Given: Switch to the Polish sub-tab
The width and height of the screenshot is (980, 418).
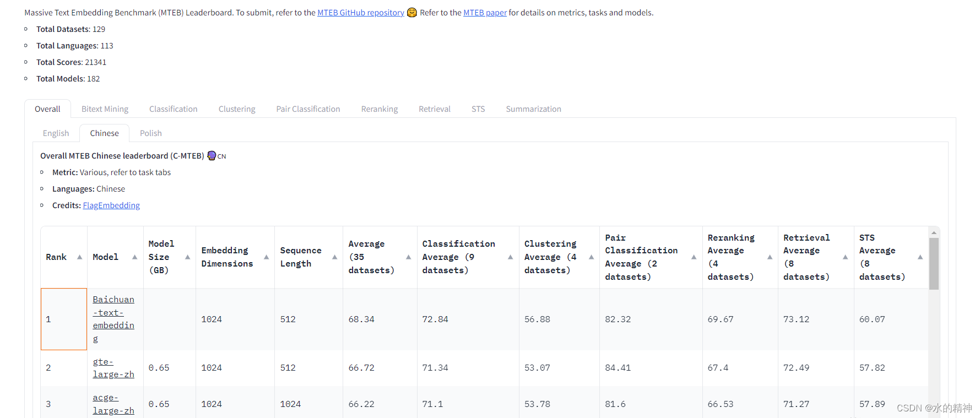Looking at the screenshot, I should 150,133.
